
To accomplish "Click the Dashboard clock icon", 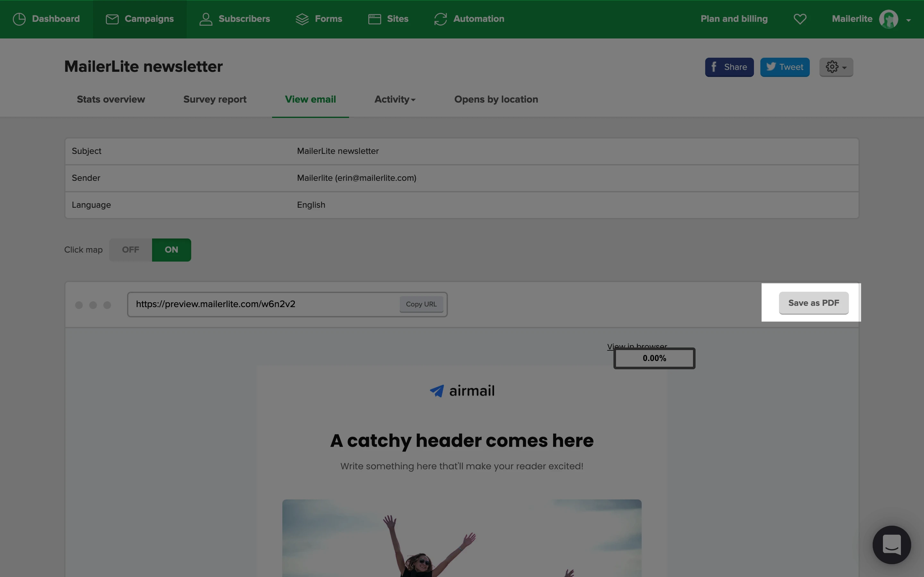I will (19, 19).
